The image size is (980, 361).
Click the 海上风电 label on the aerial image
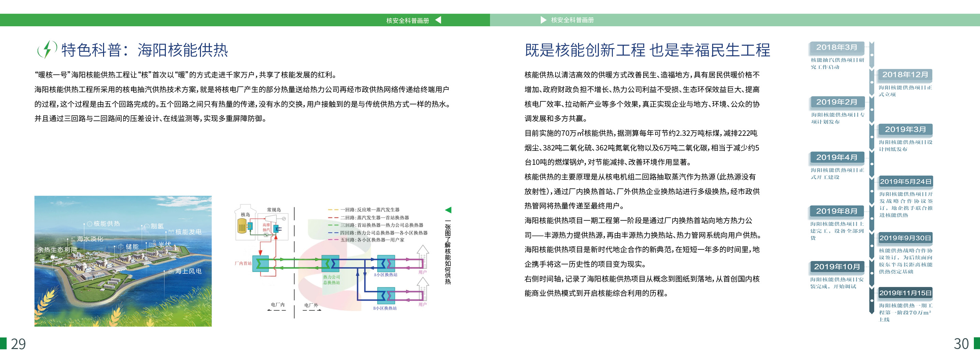(x=188, y=271)
